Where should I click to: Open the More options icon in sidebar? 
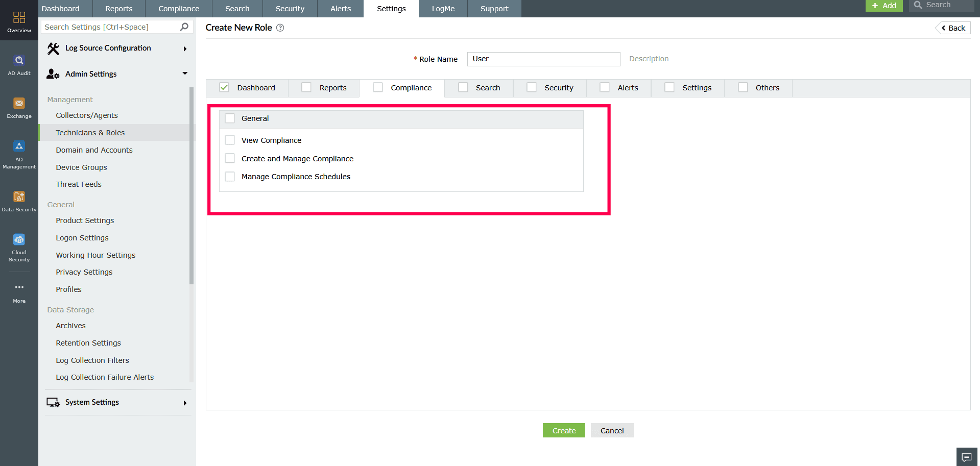click(19, 287)
